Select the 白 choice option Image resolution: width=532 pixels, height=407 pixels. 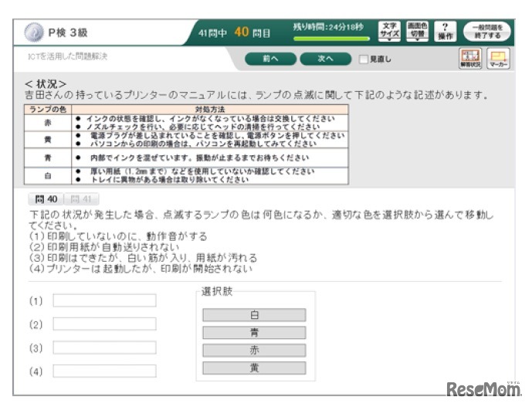coord(254,314)
